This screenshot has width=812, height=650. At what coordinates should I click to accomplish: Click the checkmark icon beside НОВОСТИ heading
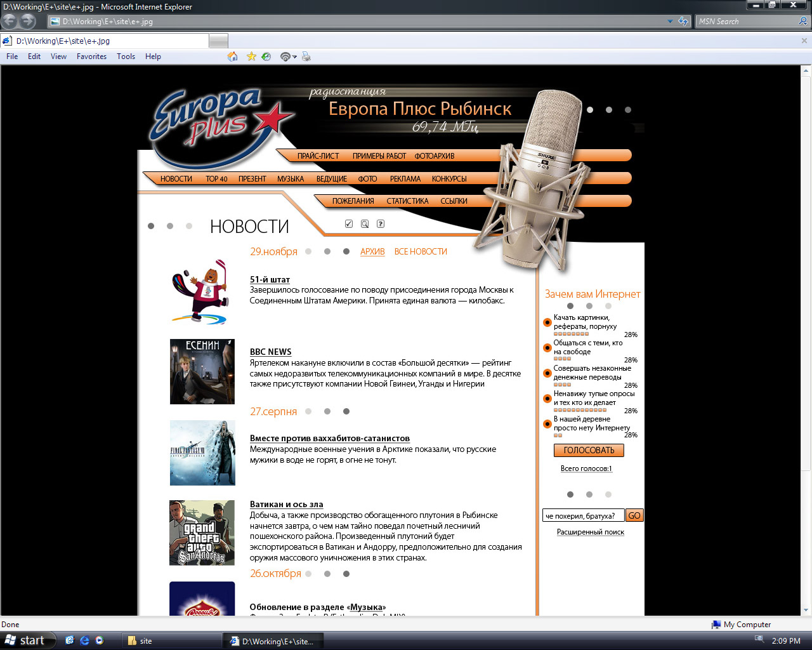(349, 224)
